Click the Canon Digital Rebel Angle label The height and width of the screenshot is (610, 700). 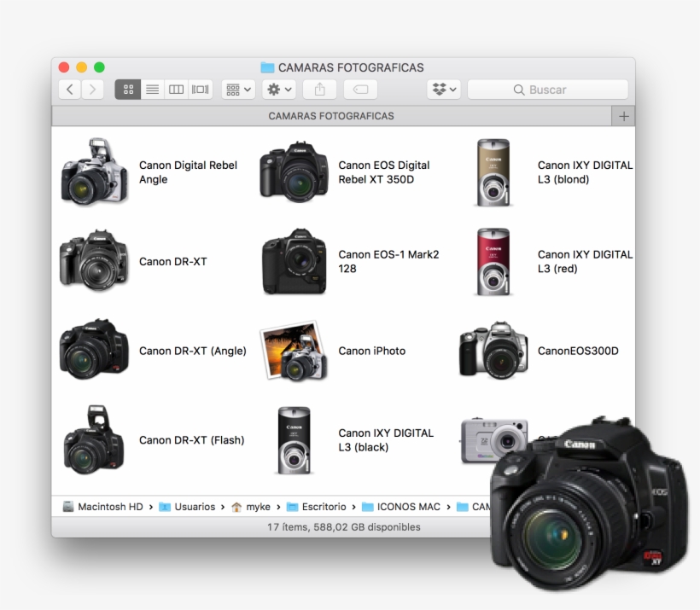(188, 172)
